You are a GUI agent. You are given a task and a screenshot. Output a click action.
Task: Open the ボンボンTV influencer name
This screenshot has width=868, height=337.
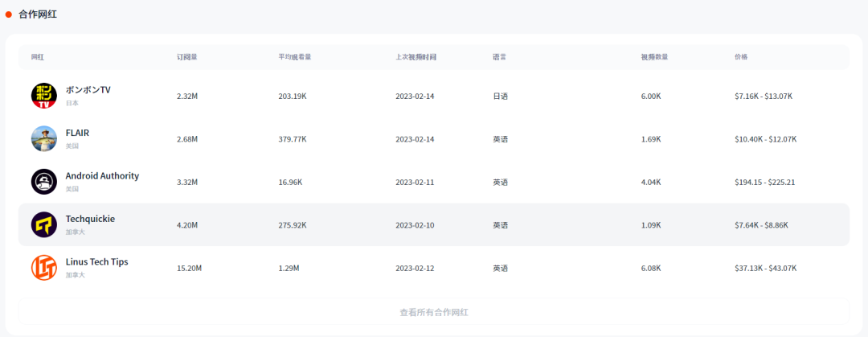tap(88, 90)
